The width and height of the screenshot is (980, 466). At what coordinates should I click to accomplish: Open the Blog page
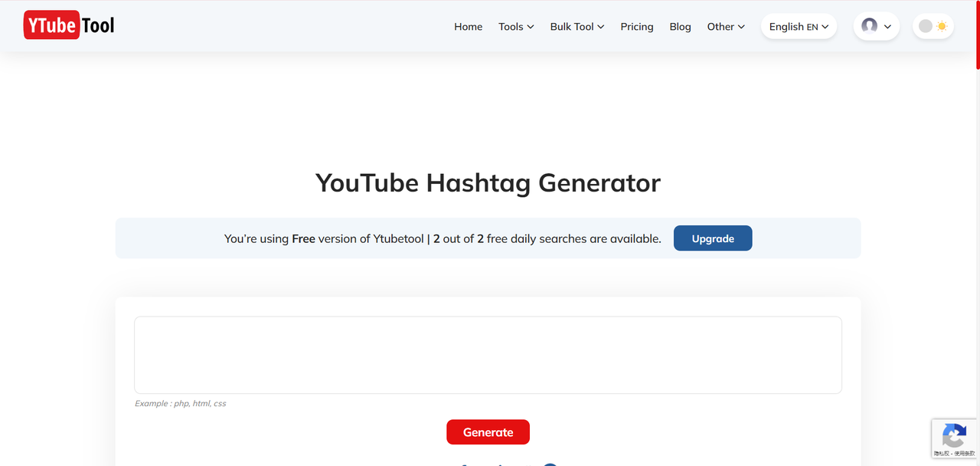pyautogui.click(x=680, y=26)
